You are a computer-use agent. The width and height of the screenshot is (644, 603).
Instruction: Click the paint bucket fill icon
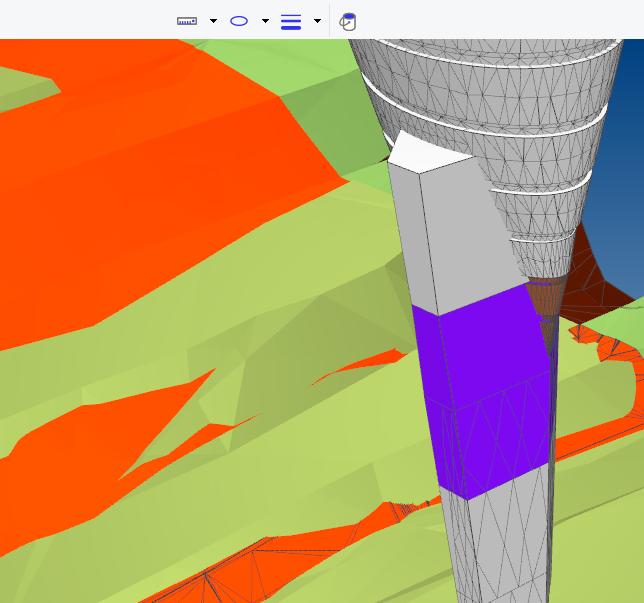click(x=348, y=22)
